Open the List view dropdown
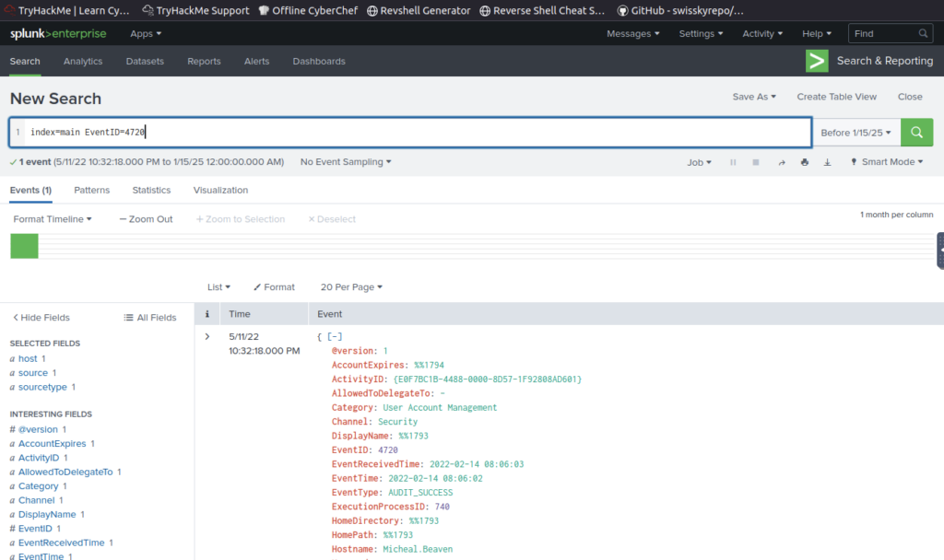Screen dimensions: 944x560 click(x=218, y=287)
